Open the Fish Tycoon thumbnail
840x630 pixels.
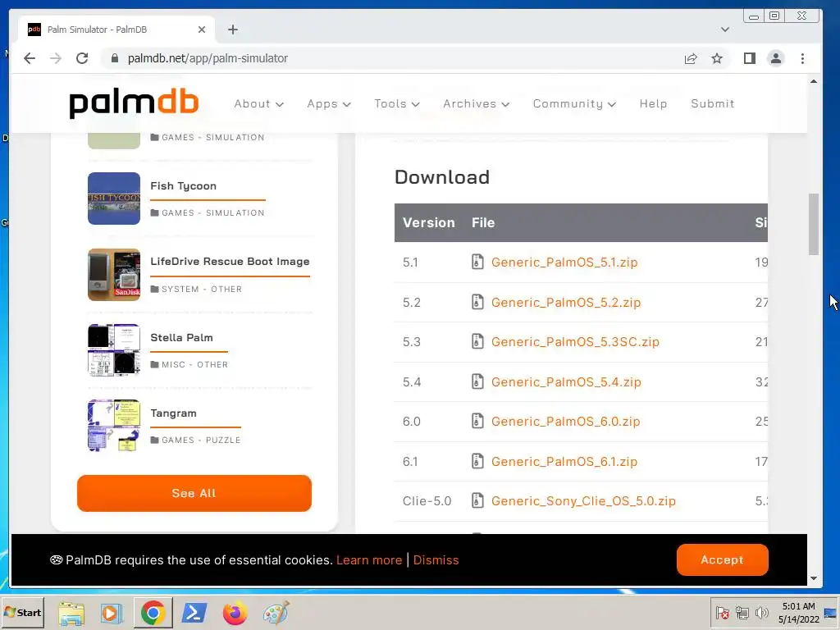pos(114,199)
